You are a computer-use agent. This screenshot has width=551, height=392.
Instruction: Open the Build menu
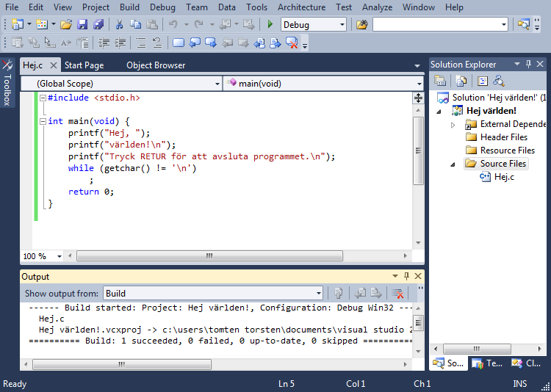click(129, 7)
